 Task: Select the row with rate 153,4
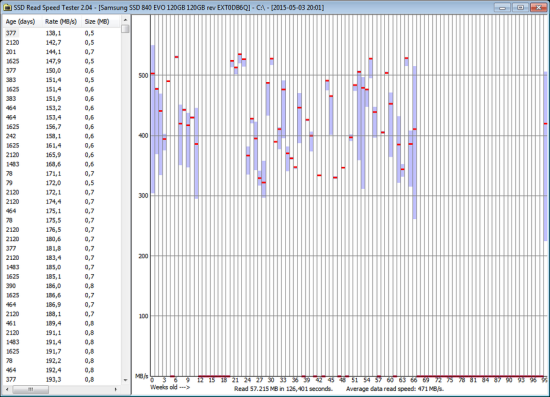coord(61,117)
